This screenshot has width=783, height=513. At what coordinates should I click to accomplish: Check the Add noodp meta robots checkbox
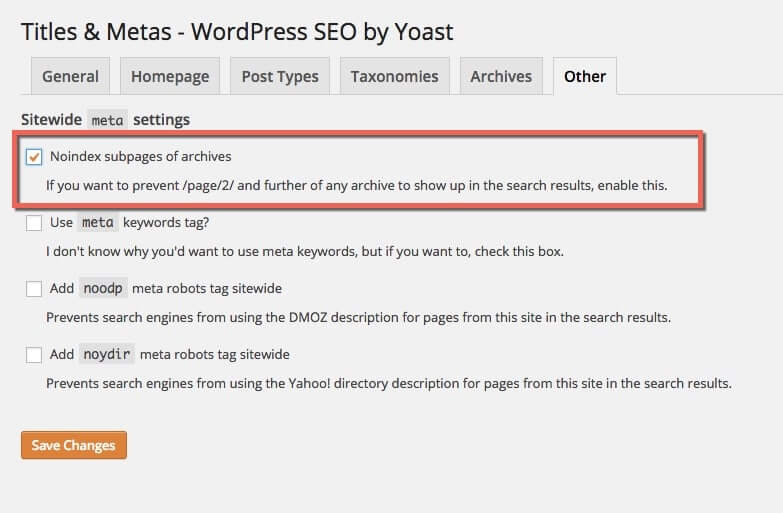pos(34,289)
